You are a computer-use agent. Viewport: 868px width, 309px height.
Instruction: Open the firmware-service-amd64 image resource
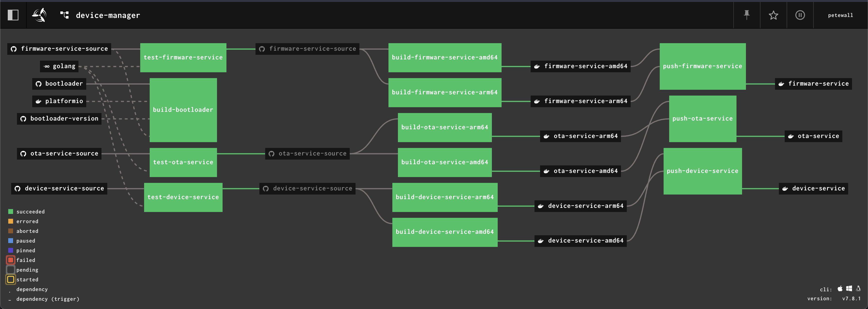(581, 66)
